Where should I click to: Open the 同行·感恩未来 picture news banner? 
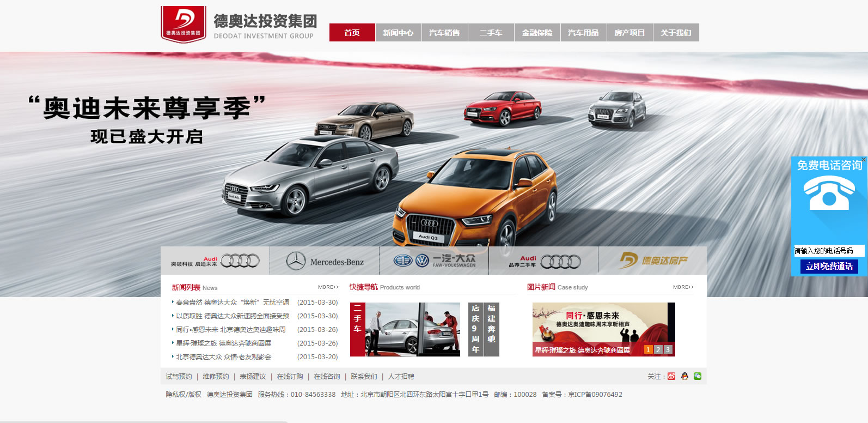click(603, 329)
